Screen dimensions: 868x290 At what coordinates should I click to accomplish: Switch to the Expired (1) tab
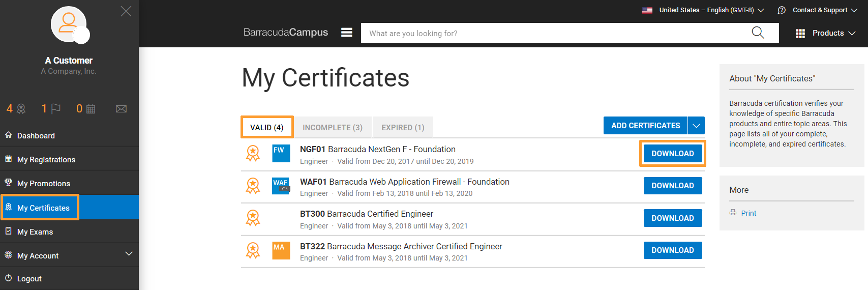coord(403,127)
